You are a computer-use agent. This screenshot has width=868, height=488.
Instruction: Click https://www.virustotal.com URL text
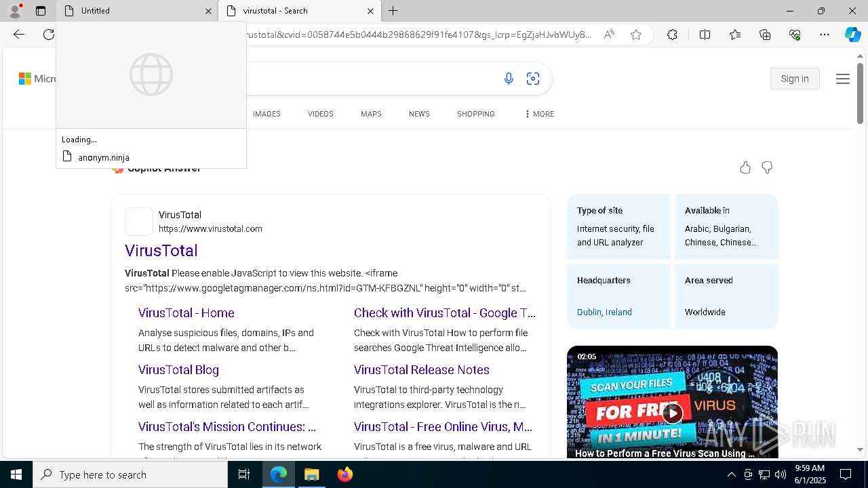(x=210, y=229)
